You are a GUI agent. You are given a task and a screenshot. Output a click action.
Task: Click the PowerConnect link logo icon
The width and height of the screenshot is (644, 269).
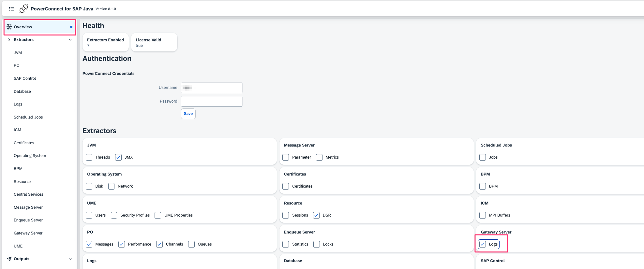coord(23,9)
